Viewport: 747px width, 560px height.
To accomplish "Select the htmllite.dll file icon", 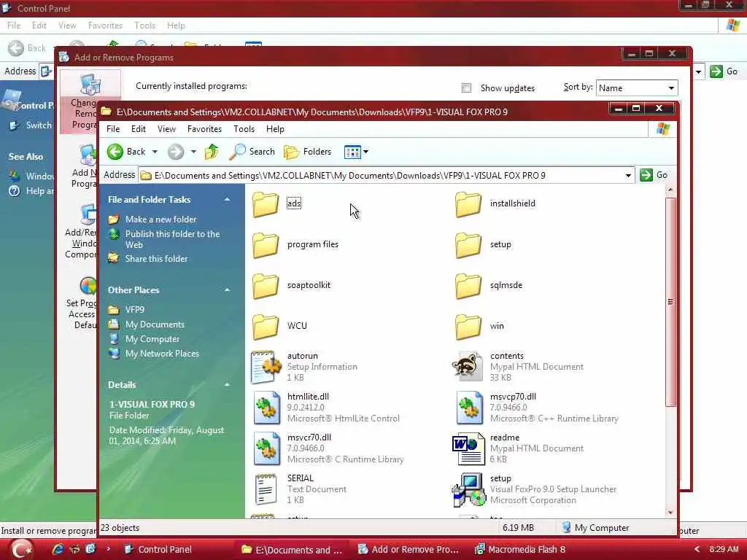I will pos(266,408).
